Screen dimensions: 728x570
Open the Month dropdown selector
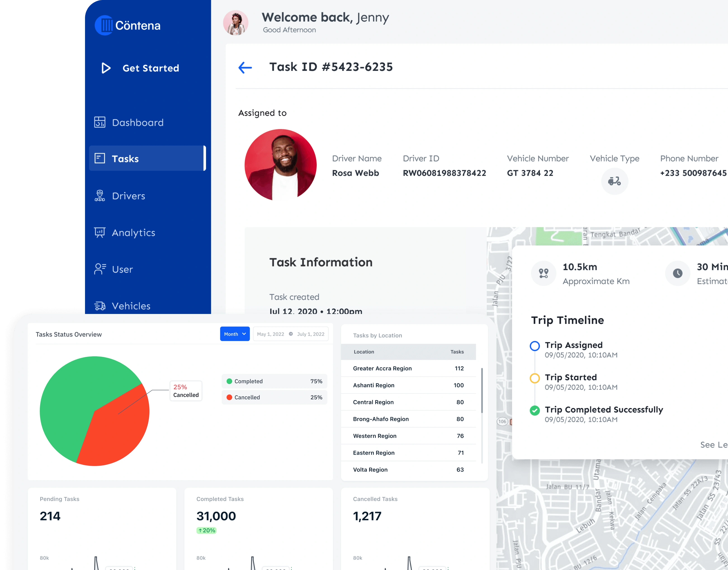[235, 334]
